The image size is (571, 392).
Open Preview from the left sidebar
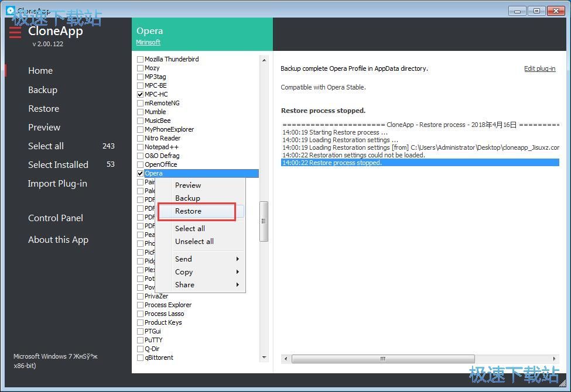[44, 128]
